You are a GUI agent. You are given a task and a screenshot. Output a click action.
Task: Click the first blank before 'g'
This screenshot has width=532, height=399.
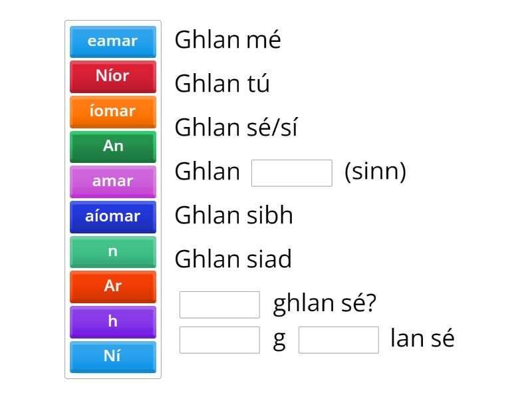point(219,340)
